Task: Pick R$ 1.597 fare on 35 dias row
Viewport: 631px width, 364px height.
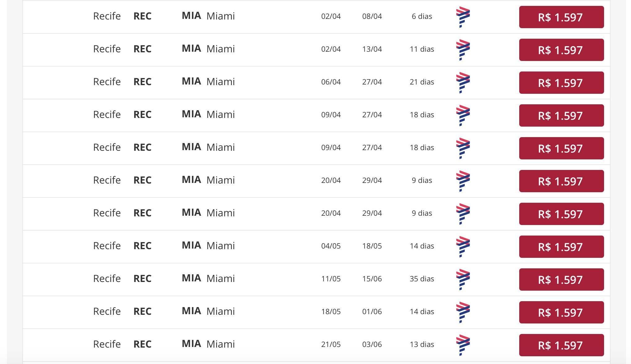Action: pos(561,279)
